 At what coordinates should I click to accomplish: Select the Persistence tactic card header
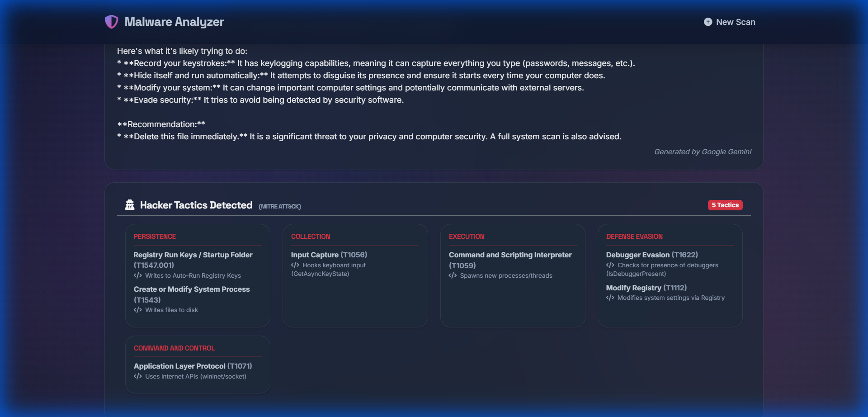[x=155, y=237]
